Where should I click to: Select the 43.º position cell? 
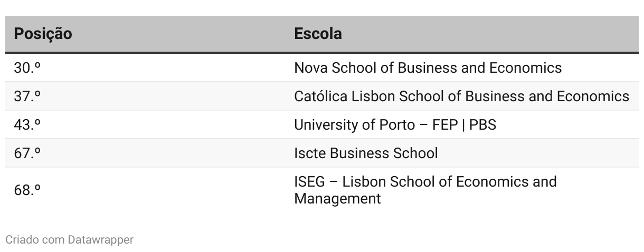point(27,125)
